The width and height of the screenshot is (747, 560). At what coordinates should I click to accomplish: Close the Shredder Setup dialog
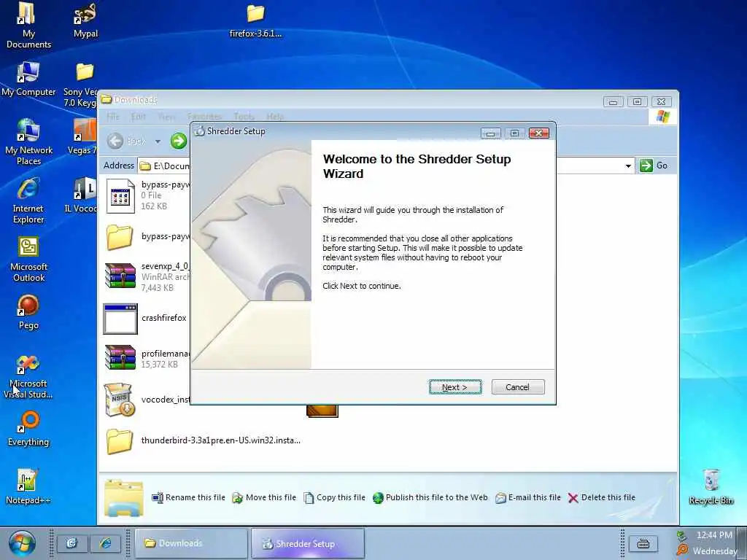(x=539, y=133)
